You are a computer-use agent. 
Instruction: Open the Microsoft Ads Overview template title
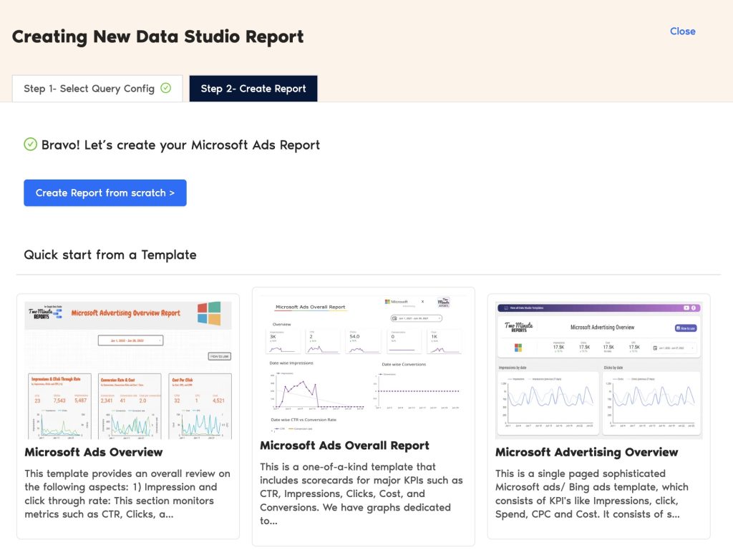point(94,452)
